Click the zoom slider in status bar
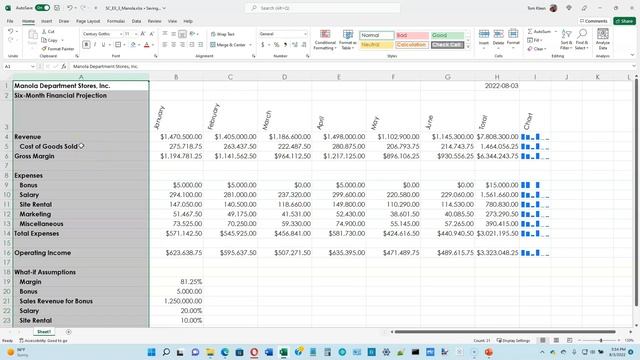The height and width of the screenshot is (360, 640). [x=601, y=340]
